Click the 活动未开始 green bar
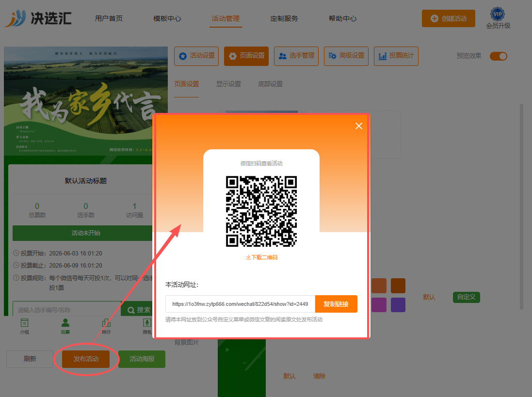Image resolution: width=532 pixels, height=397 pixels. [82, 233]
